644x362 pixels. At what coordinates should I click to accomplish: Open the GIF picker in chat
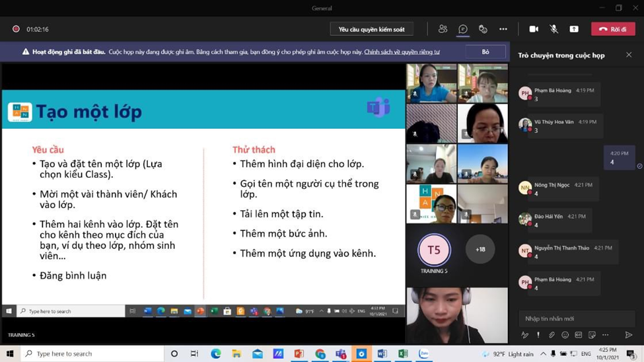(x=578, y=335)
